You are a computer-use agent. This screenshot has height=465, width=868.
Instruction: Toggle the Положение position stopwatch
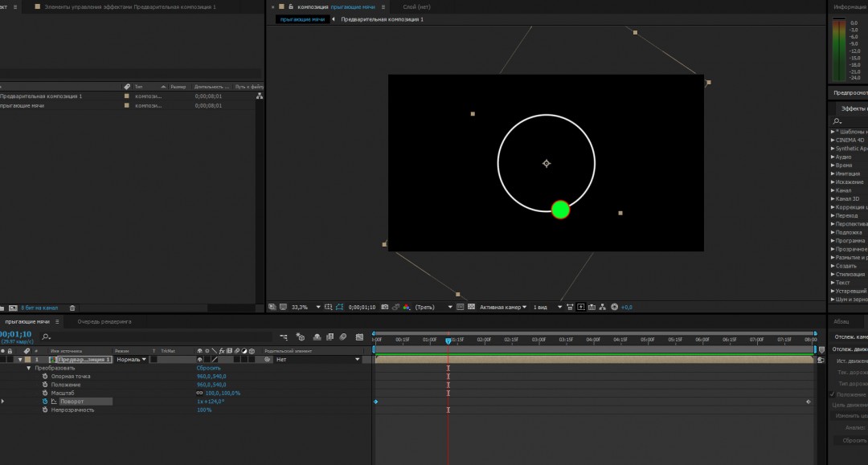(x=45, y=385)
